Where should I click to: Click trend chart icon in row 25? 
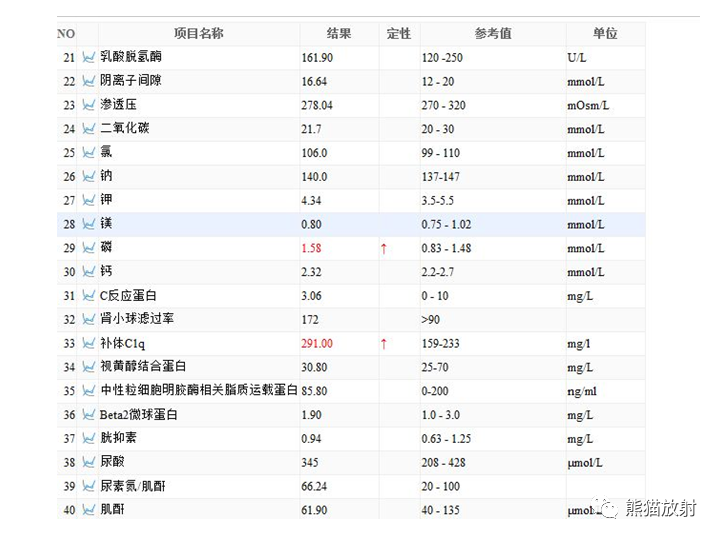[x=88, y=152]
